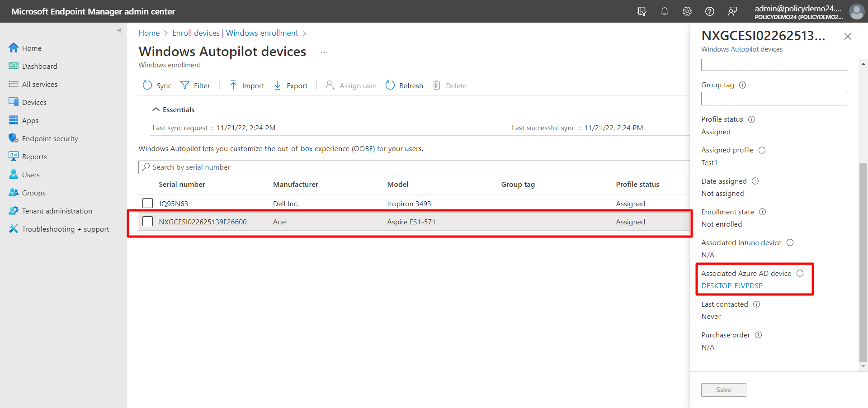The width and height of the screenshot is (868, 408).
Task: Click info icon beside Associated Azure AD device
Action: tap(800, 273)
